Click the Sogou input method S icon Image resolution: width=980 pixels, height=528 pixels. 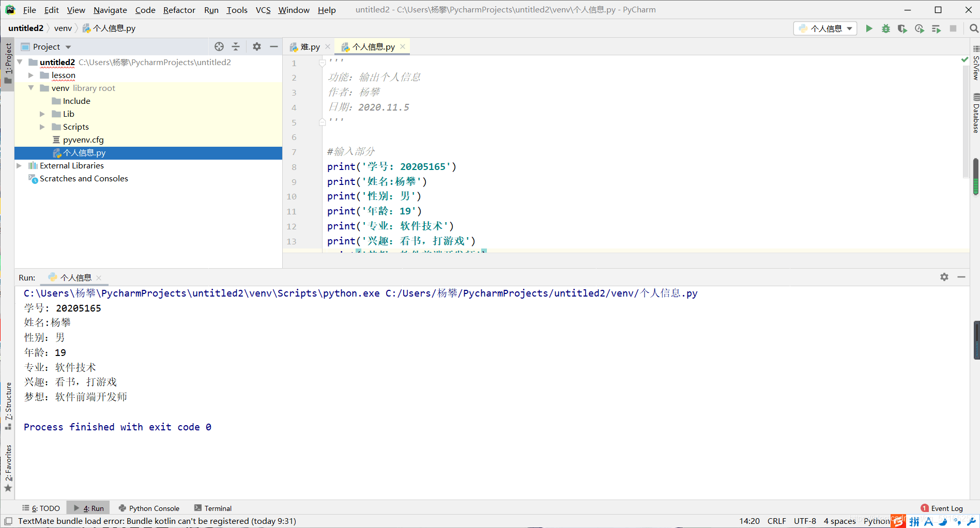pyautogui.click(x=898, y=521)
